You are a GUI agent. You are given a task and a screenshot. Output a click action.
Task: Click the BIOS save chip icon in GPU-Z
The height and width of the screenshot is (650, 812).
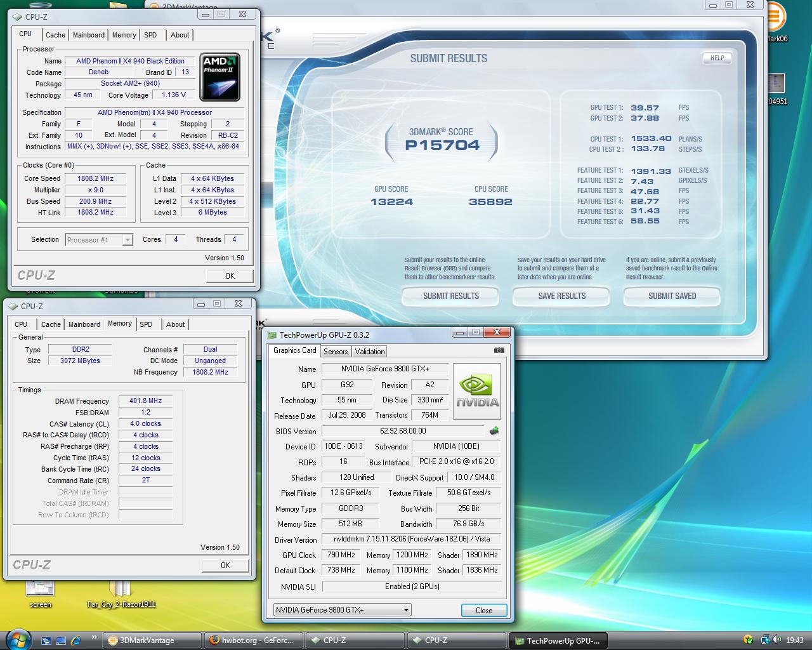click(494, 431)
